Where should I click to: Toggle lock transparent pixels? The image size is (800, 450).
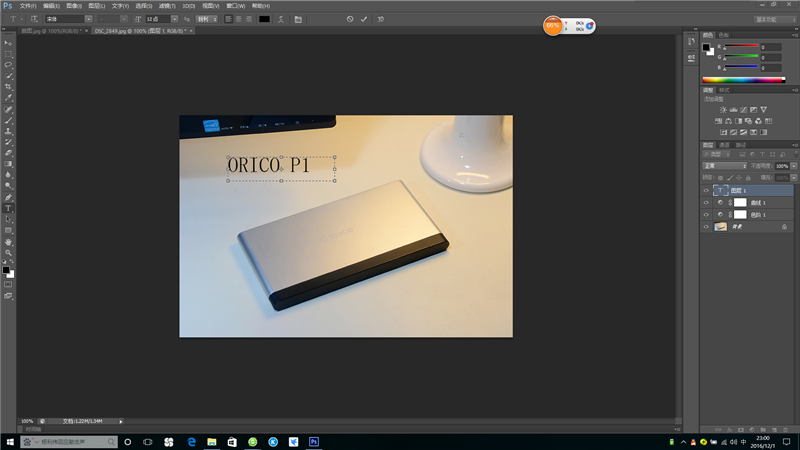(x=720, y=178)
